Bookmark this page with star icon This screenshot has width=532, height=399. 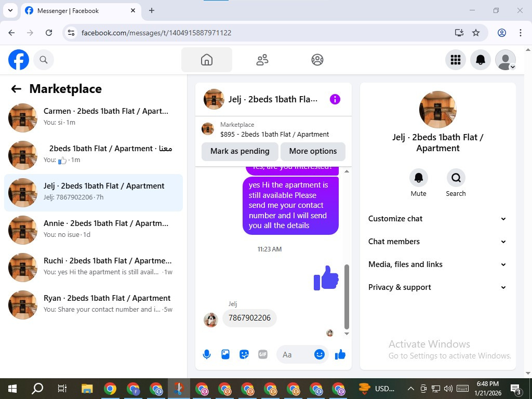pyautogui.click(x=476, y=33)
